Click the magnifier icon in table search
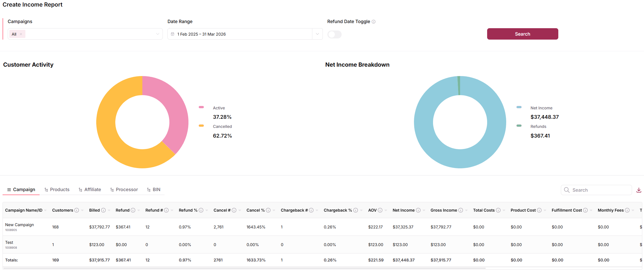The height and width of the screenshot is (272, 644). click(x=567, y=190)
